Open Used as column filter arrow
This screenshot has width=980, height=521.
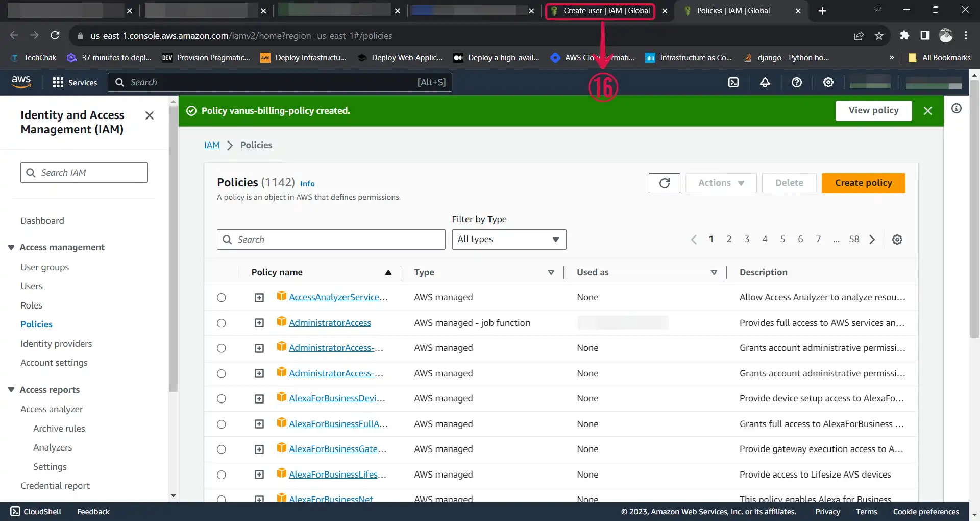point(714,272)
